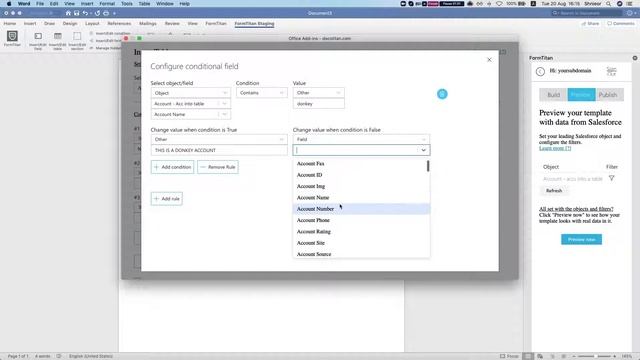Open the Format menu in macOS menu bar
The width and height of the screenshot is (640, 360).
(x=107, y=4)
